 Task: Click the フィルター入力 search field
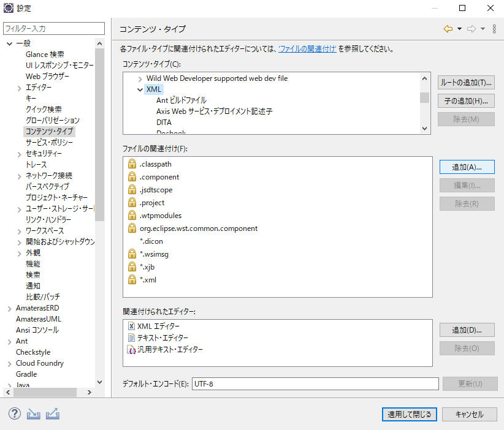click(x=54, y=28)
